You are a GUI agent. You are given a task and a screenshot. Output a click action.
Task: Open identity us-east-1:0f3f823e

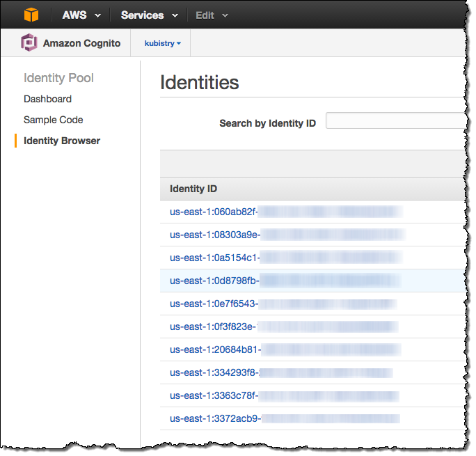tap(213, 327)
